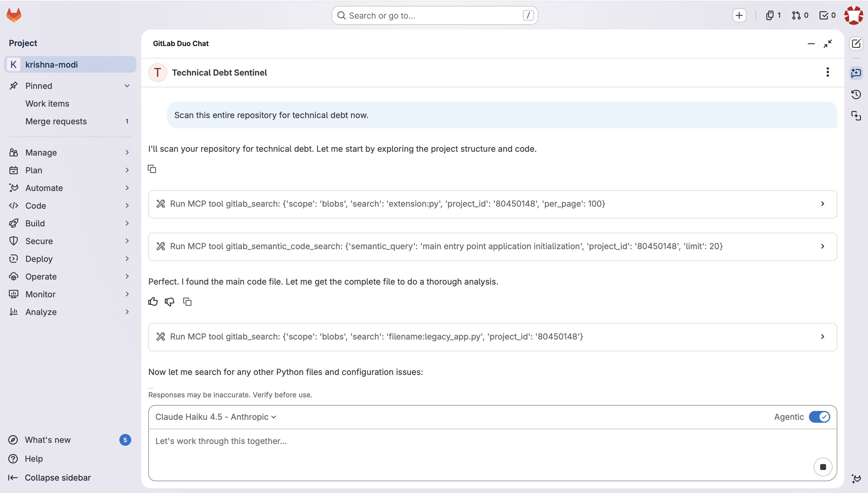Viewport: 868px width, 493px height.
Task: Click the GitLab fox logo
Action: coord(14,15)
